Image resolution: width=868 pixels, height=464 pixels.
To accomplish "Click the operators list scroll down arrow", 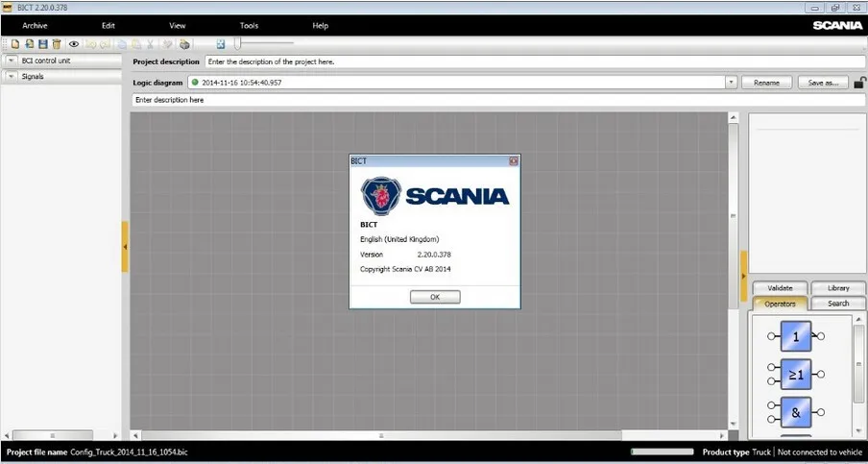I will pyautogui.click(x=858, y=431).
